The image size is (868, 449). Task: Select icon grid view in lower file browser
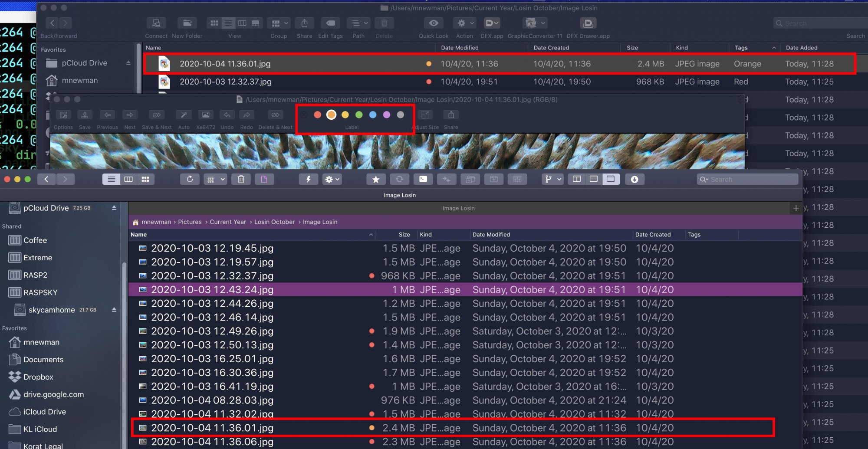pyautogui.click(x=145, y=179)
